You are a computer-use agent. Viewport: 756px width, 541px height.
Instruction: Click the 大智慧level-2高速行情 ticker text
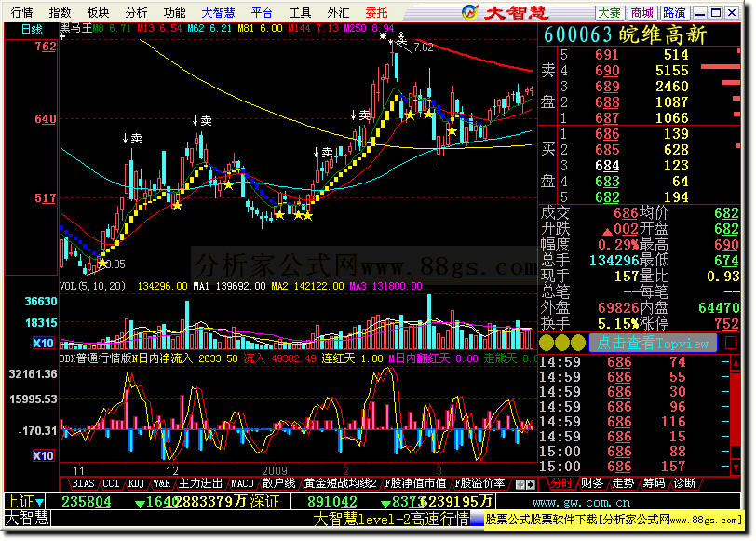click(391, 519)
